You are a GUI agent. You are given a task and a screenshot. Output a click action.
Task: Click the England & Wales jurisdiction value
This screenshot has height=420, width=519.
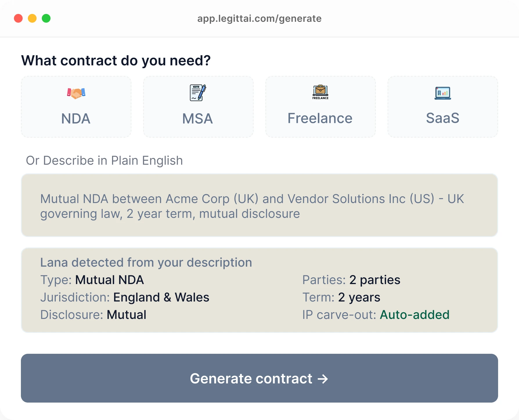[161, 297]
